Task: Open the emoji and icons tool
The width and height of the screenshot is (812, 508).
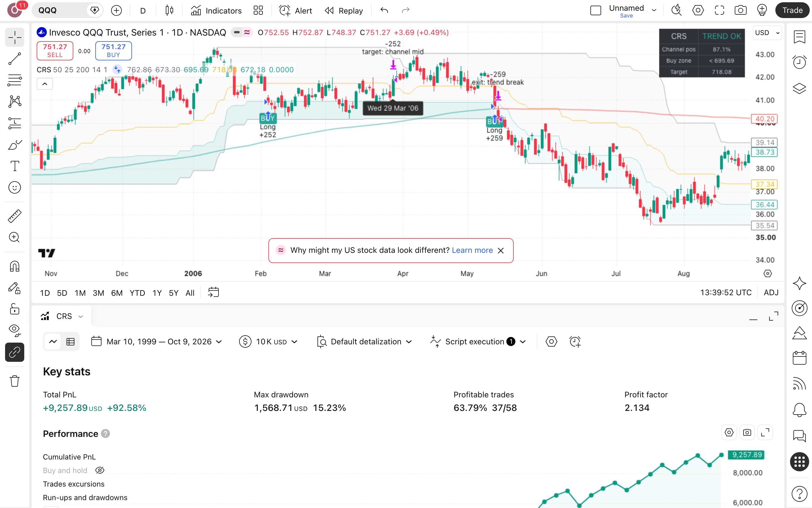Action: pyautogui.click(x=14, y=187)
